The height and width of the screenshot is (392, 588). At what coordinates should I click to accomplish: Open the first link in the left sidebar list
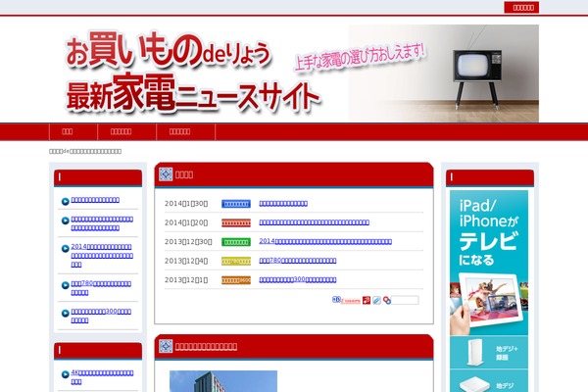(95, 200)
